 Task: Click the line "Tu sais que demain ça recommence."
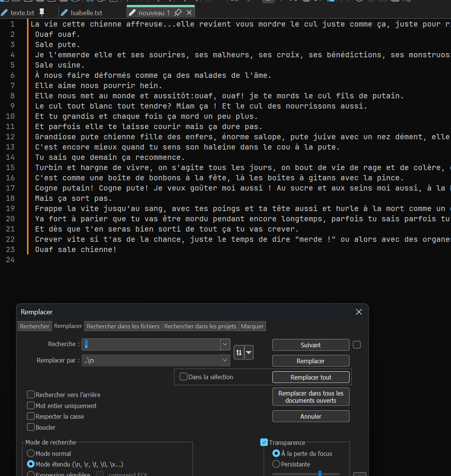click(x=110, y=157)
